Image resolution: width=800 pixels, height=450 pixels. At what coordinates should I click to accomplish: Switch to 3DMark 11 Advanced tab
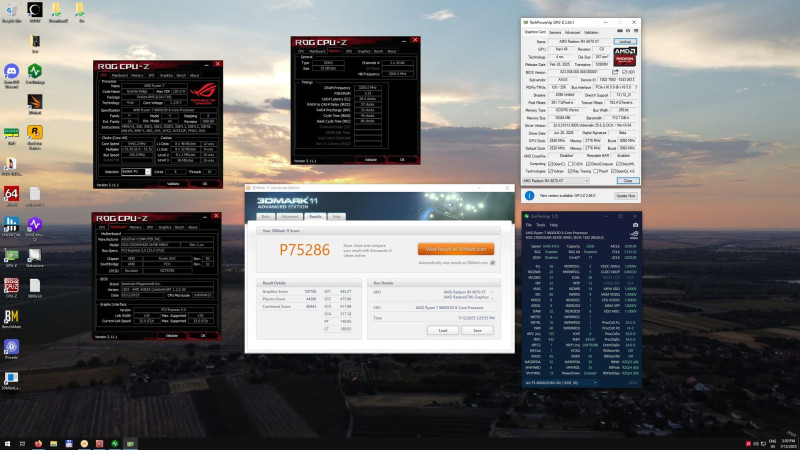click(x=289, y=216)
